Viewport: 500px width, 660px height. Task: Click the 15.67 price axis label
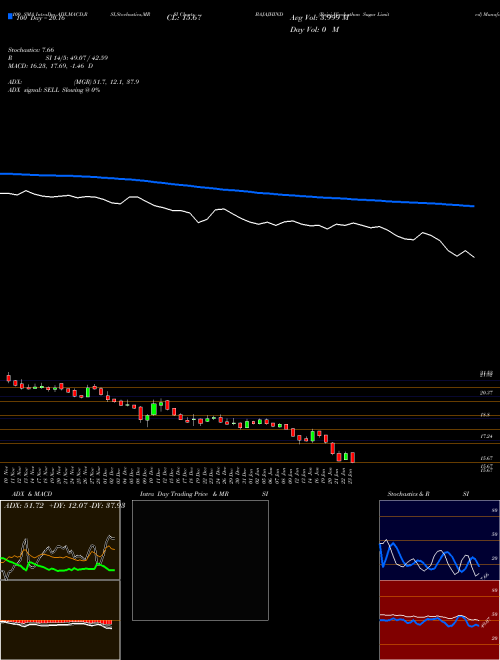487,458
